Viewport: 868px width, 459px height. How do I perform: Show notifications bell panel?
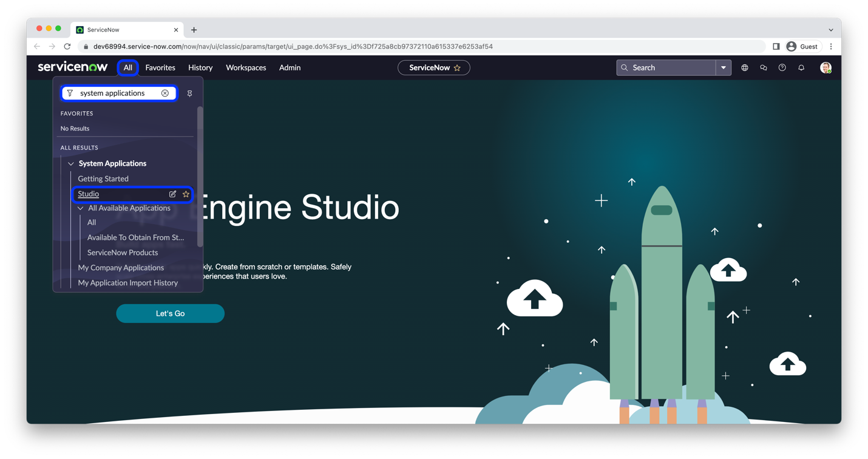pyautogui.click(x=801, y=68)
